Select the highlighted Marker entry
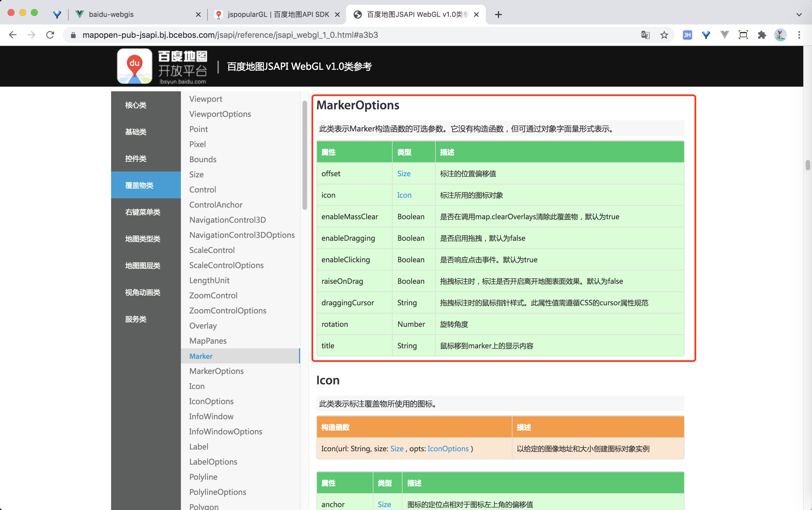This screenshot has width=812, height=510. (240, 356)
